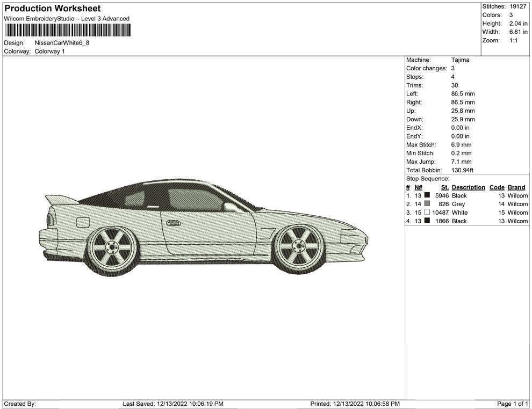Screen dimensions: 532x409
Task: Click the 'Description' column header
Action: point(469,187)
